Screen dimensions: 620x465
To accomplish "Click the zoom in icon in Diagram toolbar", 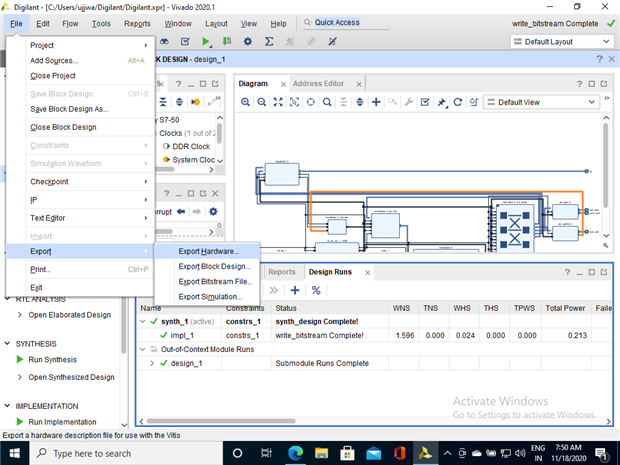I will [x=245, y=102].
